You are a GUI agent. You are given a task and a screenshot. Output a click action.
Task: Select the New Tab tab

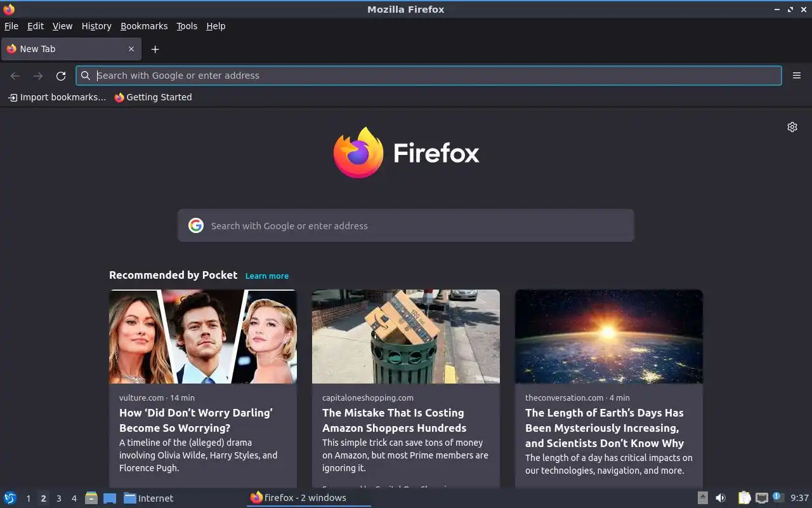70,49
